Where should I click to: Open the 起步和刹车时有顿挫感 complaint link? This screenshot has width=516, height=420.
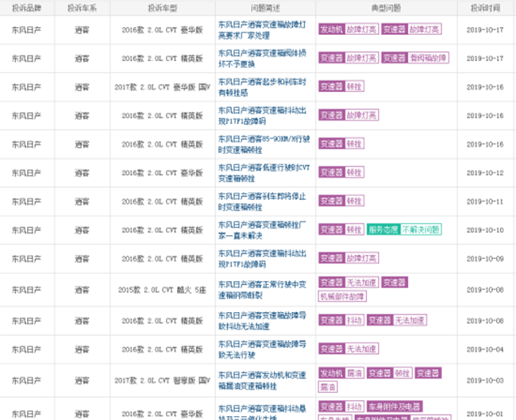pos(262,87)
